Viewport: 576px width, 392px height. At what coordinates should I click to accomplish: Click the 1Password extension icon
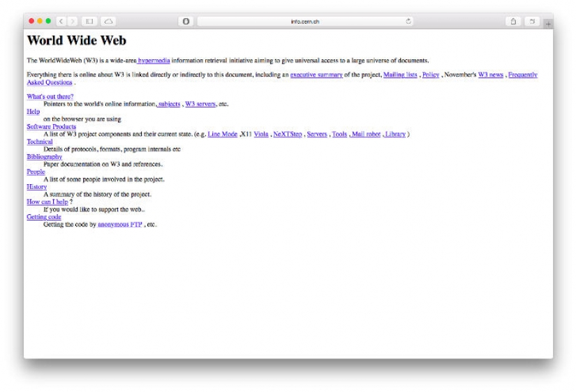click(186, 22)
